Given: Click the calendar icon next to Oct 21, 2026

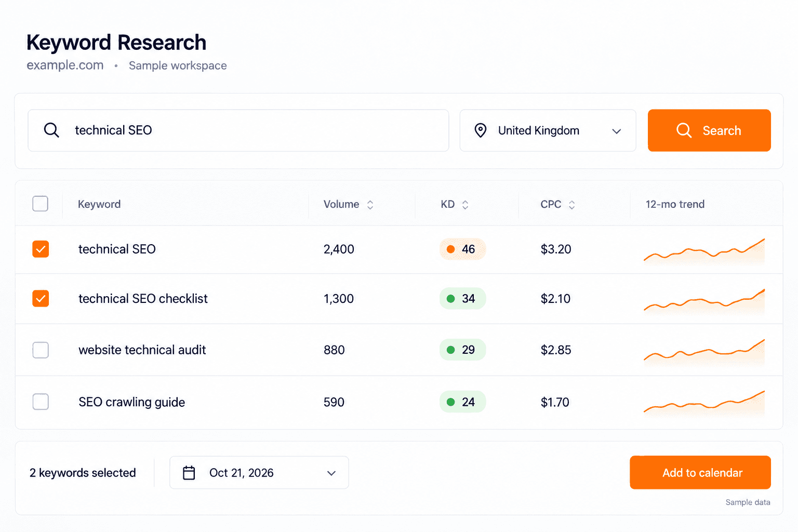Looking at the screenshot, I should 189,473.
